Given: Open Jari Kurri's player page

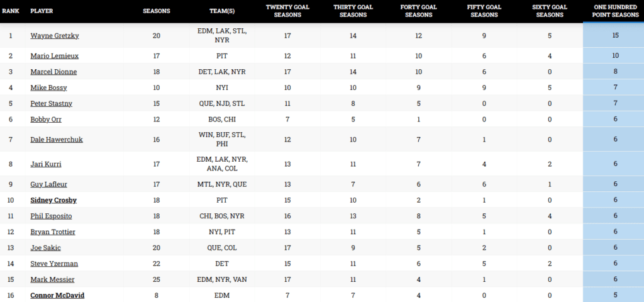Looking at the screenshot, I should 46,164.
